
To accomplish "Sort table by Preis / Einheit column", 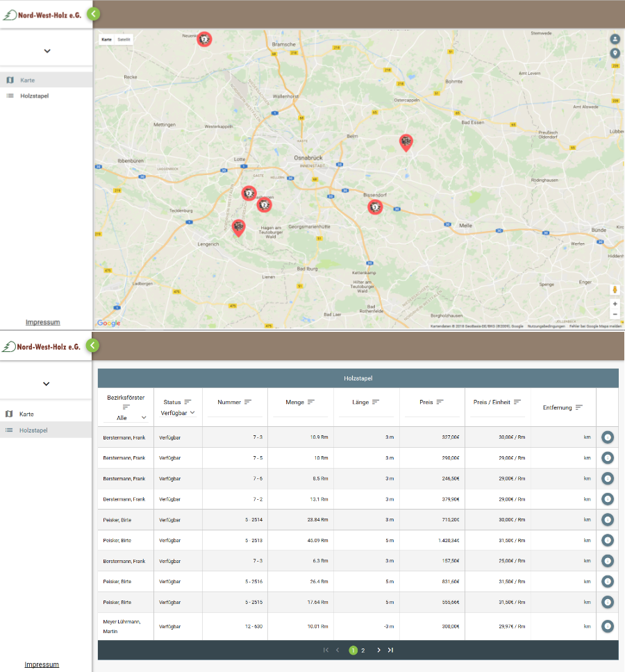I will tap(517, 402).
